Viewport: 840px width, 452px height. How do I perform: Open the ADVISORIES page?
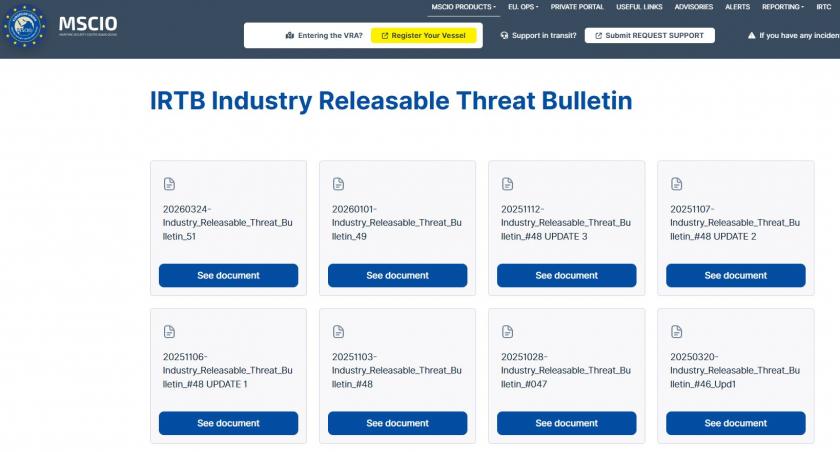tap(694, 7)
